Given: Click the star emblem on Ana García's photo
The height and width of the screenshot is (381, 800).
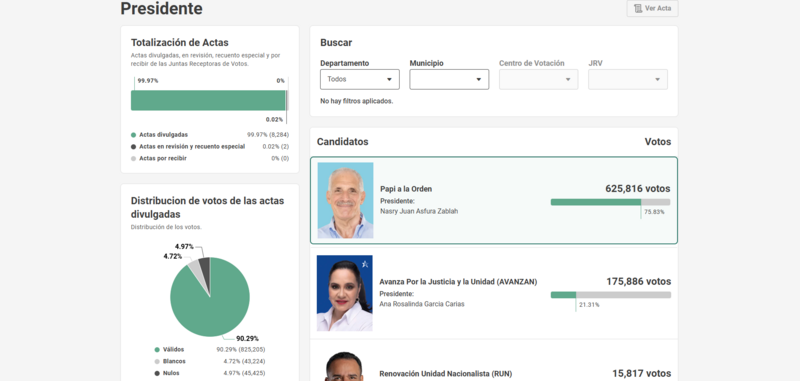Looking at the screenshot, I should pos(365,264).
